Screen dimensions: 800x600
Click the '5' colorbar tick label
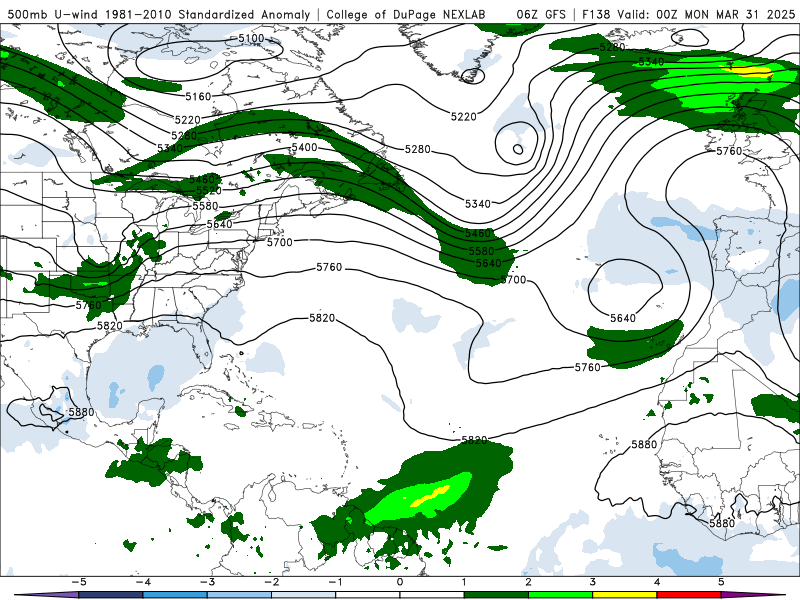click(721, 582)
